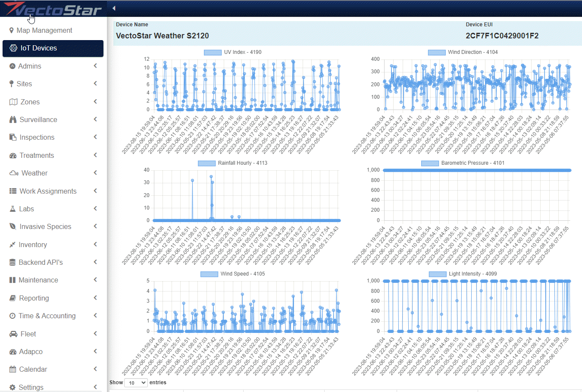Viewport: 582px width, 392px height.
Task: Expand the Treatments submenu chevron
Action: tap(95, 155)
